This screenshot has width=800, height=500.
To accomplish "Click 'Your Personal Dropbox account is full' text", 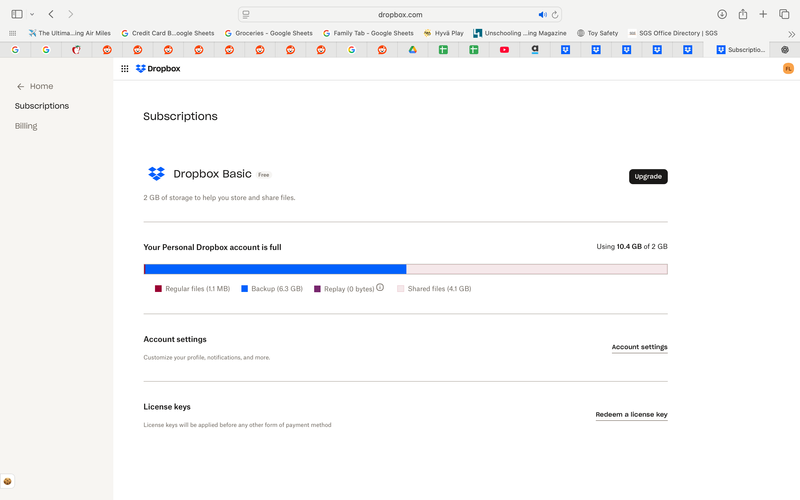I will point(212,247).
